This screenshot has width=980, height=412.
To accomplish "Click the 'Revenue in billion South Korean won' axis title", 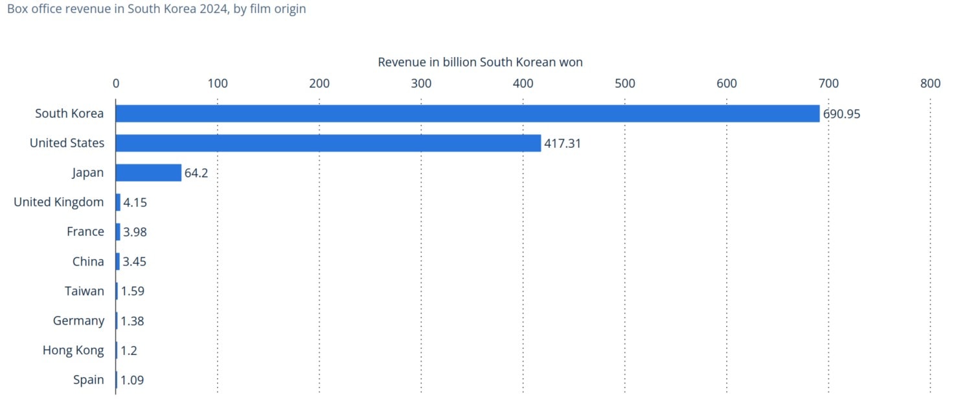I will [x=480, y=62].
